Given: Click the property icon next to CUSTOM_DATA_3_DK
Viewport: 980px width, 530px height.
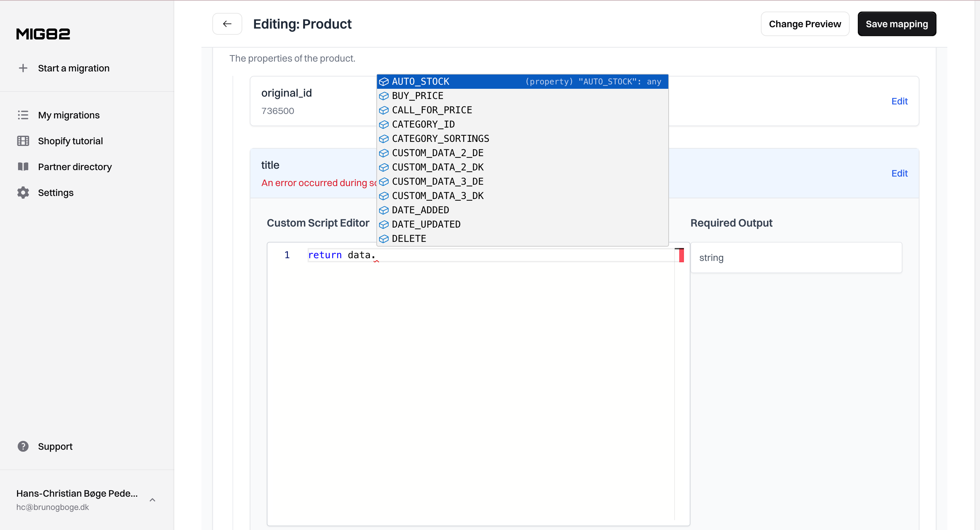Looking at the screenshot, I should coord(384,196).
